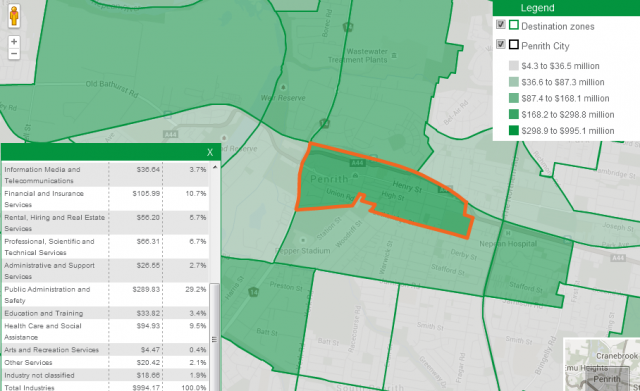Open Street View pegman icon
Viewport: 640px width, 391px height.
point(14,16)
